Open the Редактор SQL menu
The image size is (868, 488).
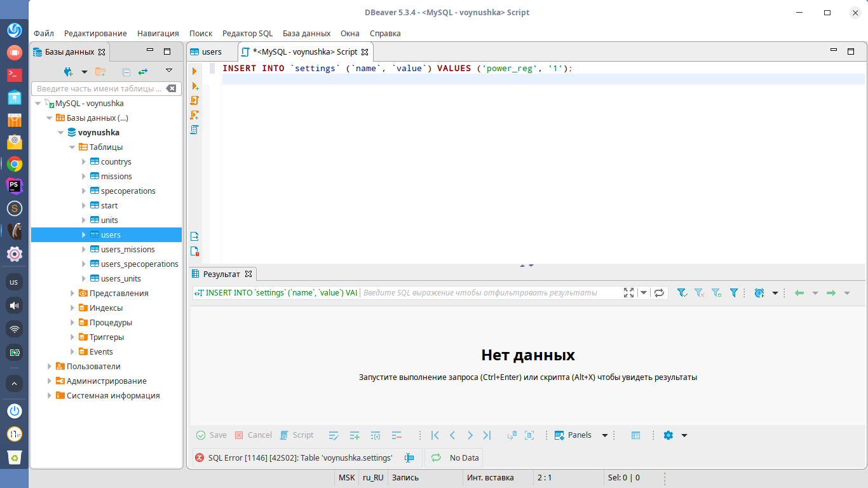pyautogui.click(x=247, y=33)
